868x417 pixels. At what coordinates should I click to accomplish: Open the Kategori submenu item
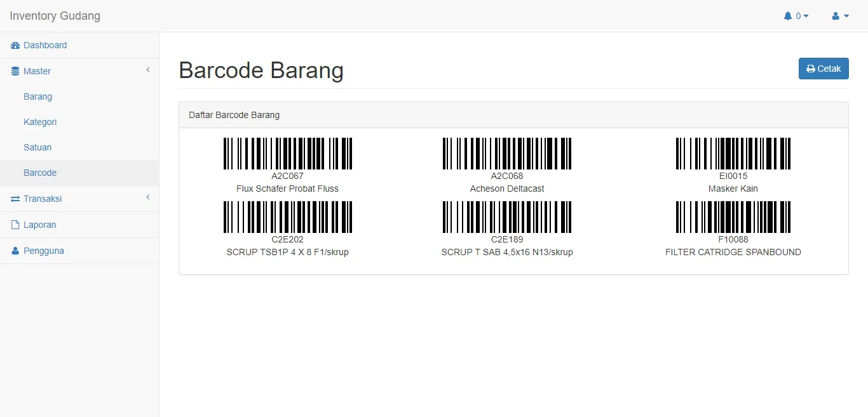[79, 122]
